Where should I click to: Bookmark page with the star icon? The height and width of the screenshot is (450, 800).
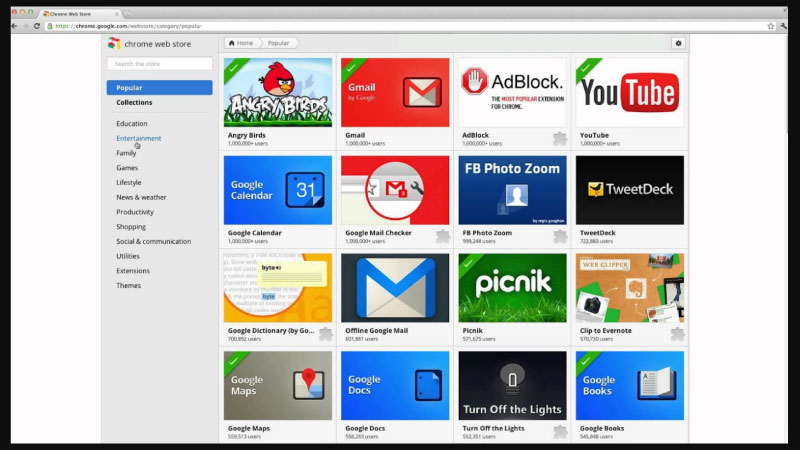pos(771,26)
